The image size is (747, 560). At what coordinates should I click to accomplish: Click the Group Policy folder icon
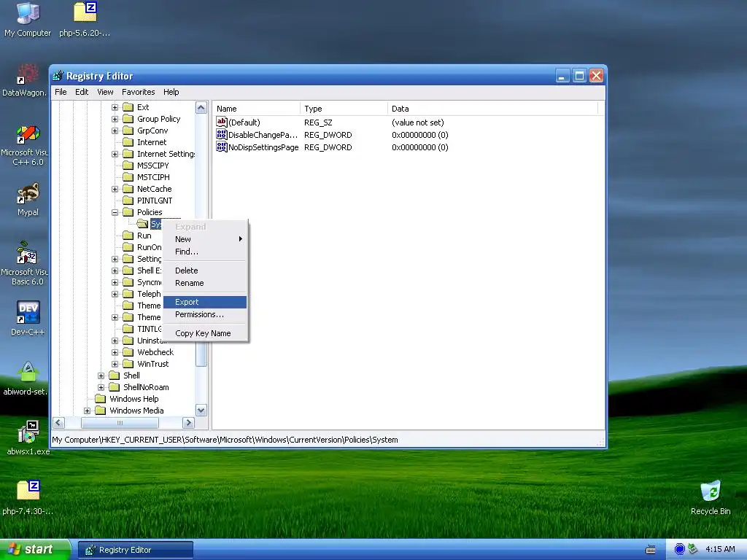tap(128, 119)
